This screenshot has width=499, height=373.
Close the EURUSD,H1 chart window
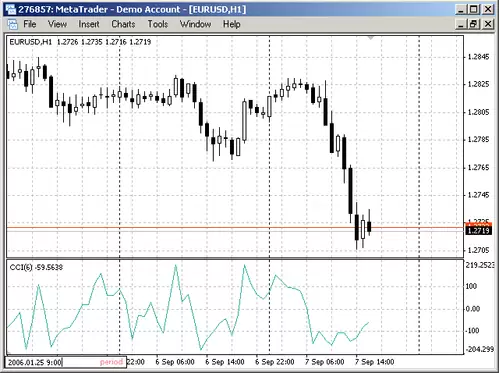488,24
